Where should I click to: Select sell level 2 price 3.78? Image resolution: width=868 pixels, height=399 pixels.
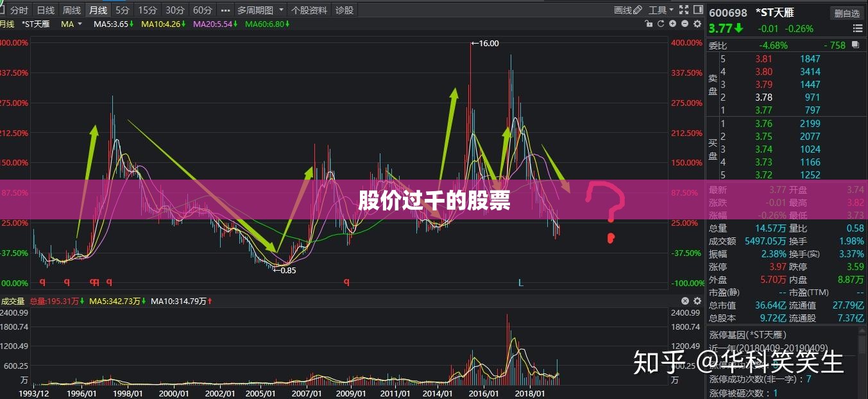(x=763, y=98)
